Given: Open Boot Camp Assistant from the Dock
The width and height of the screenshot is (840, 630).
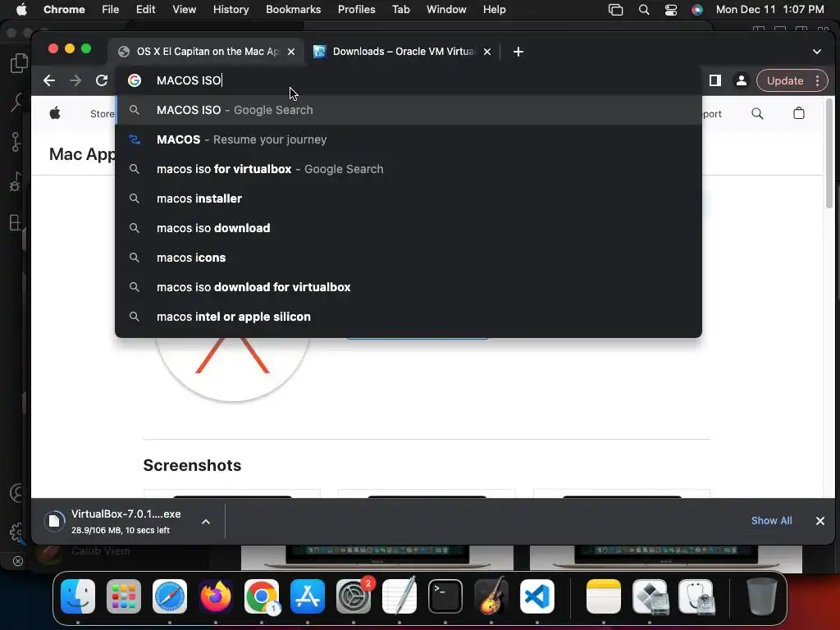Looking at the screenshot, I should (x=650, y=596).
